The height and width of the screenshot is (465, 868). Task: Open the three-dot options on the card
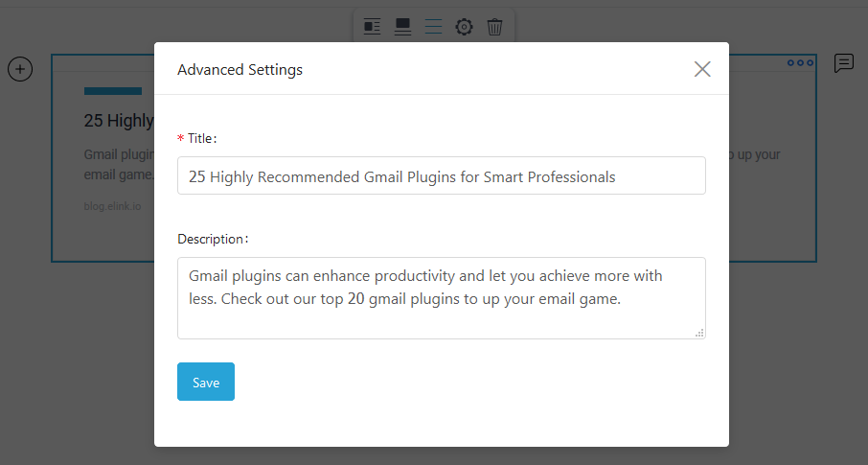coord(801,62)
